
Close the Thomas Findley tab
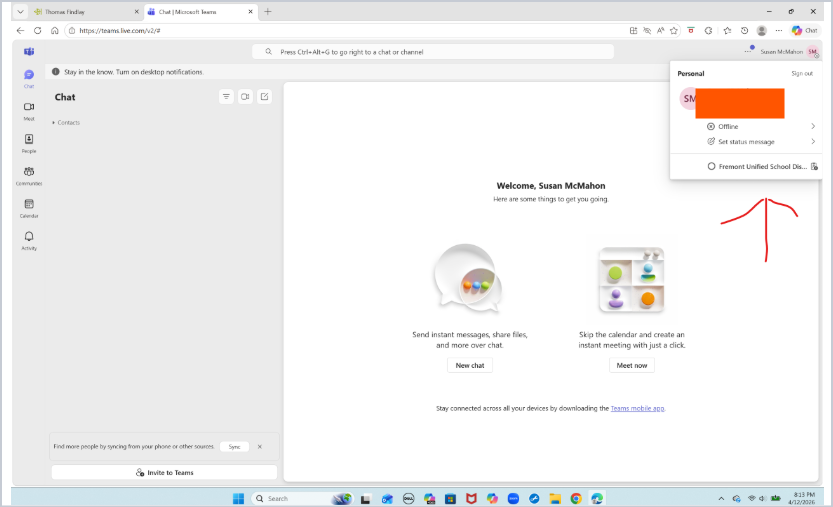(137, 11)
